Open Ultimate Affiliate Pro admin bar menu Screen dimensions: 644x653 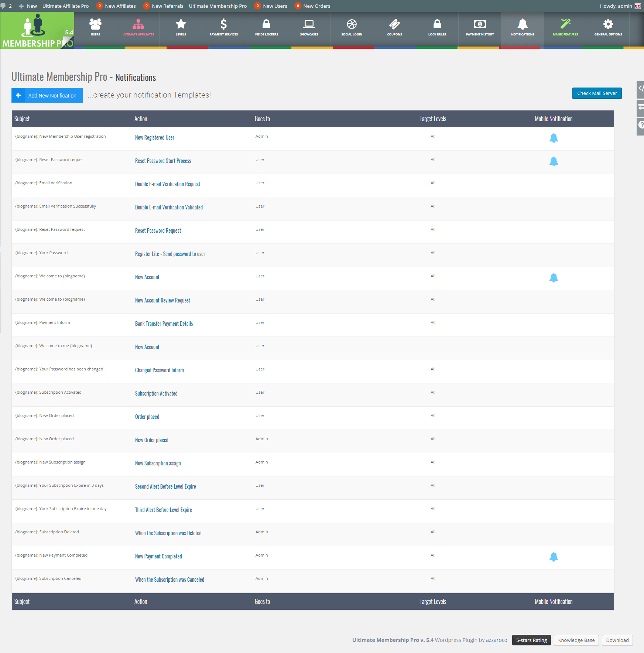(x=65, y=6)
